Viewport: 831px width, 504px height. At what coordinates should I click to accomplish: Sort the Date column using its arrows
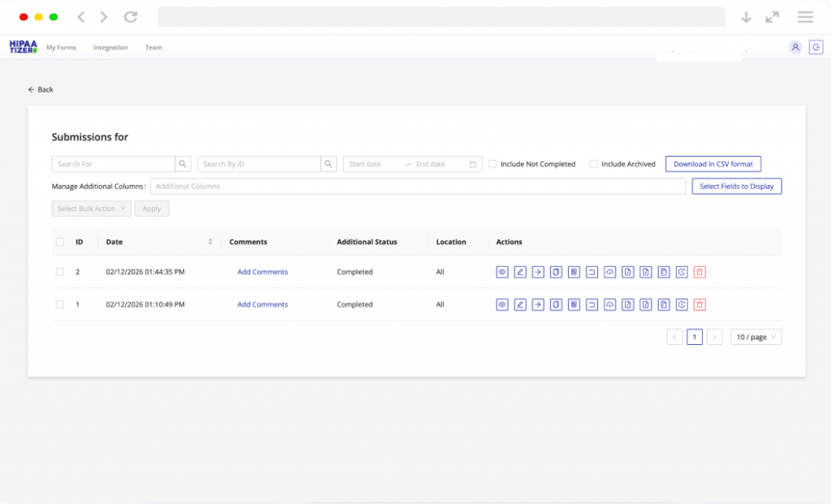[210, 241]
